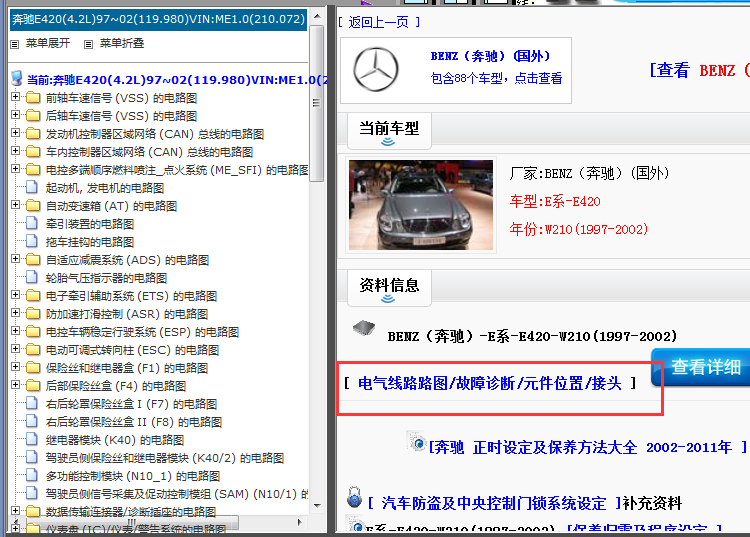Viewport: 750px width, 537px height.
Task: Select the 菜单折叠 menu option
Action: coord(121,44)
